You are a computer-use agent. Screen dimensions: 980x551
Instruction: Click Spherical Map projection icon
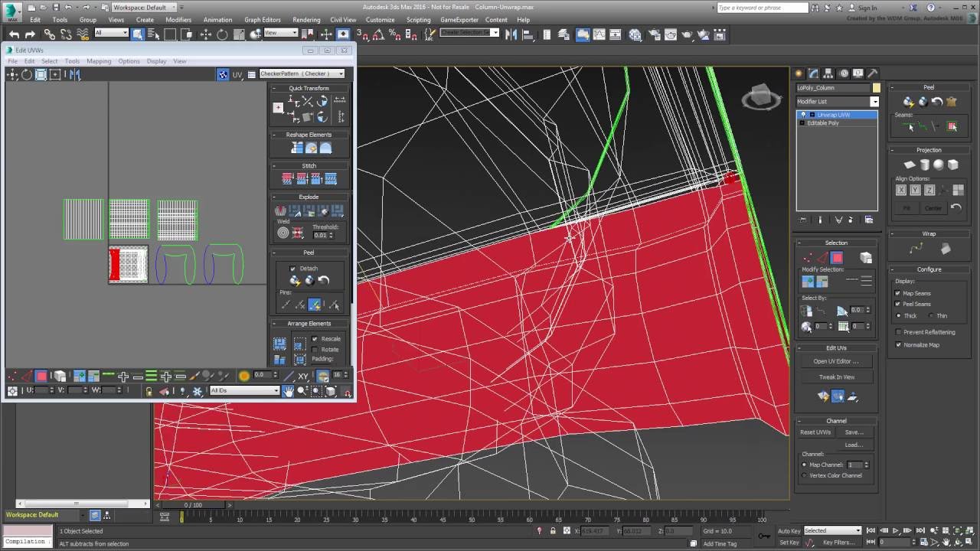coord(939,165)
